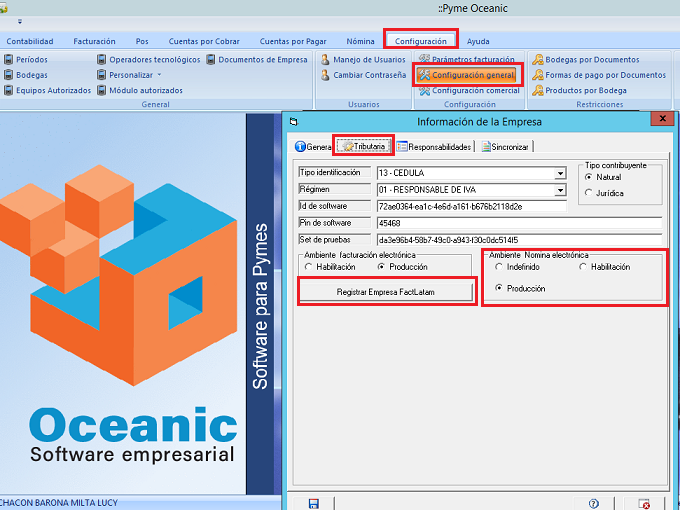Viewport: 680px width, 510px height.
Task: Switch to Cuentas por Cobrar tab
Action: 204,41
